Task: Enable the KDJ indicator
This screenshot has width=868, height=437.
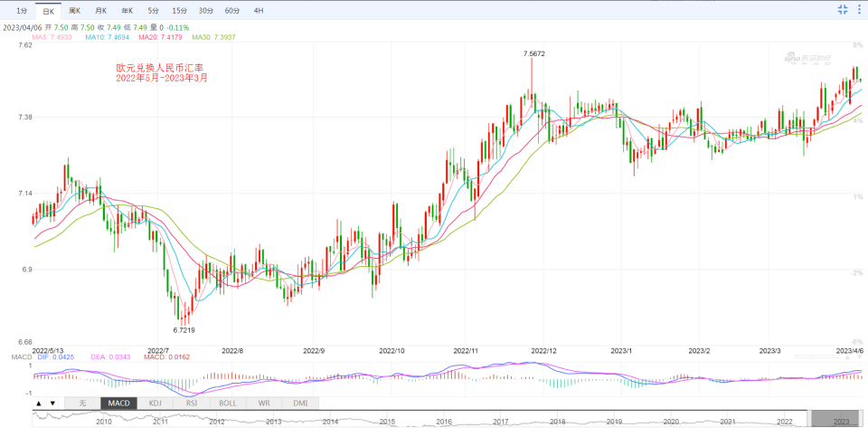Action: tap(155, 403)
